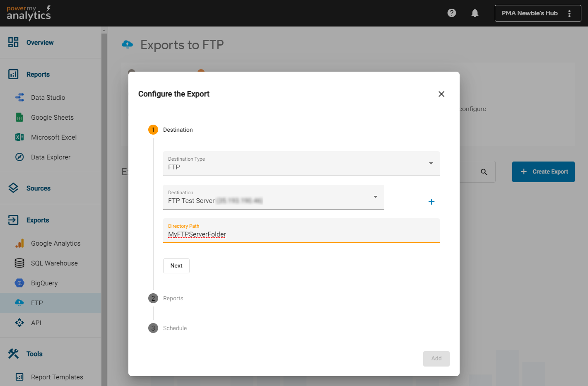Click the search magnifier icon
Screen dimensions: 588x386
pyautogui.click(x=484, y=172)
